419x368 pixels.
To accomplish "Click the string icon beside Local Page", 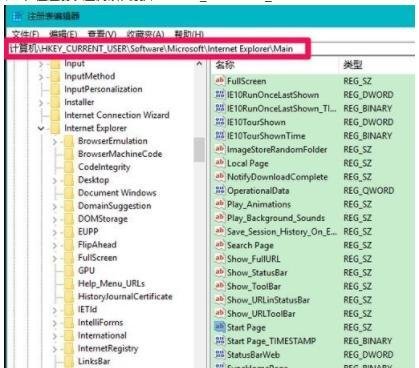I will (x=220, y=163).
